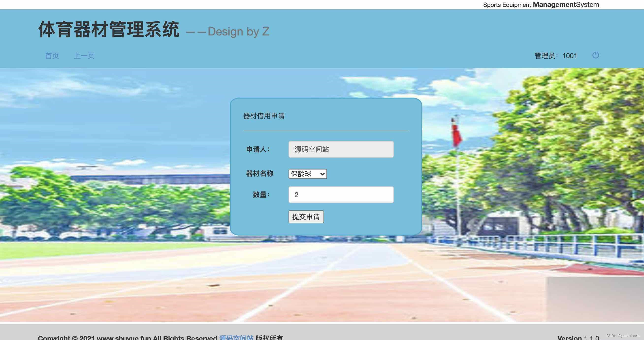Click the Version 1.1.0 footer text
This screenshot has width=644, height=340.
[578, 338]
